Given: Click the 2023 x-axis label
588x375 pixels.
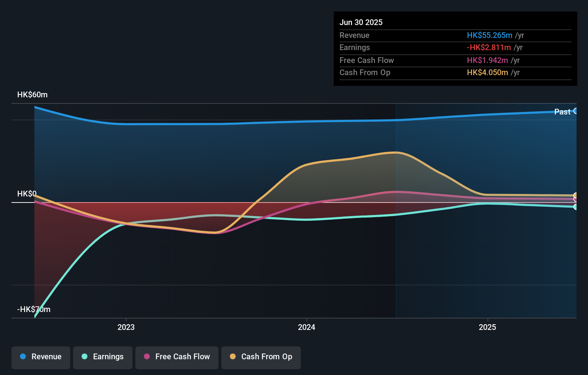Looking at the screenshot, I should pyautogui.click(x=126, y=327).
